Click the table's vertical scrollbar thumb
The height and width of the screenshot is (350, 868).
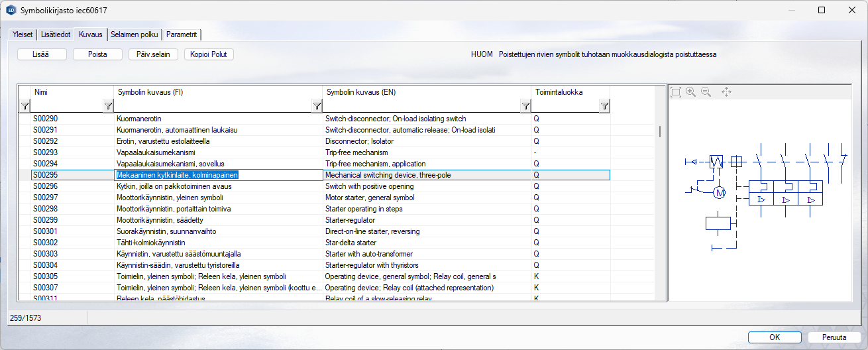[x=659, y=131]
